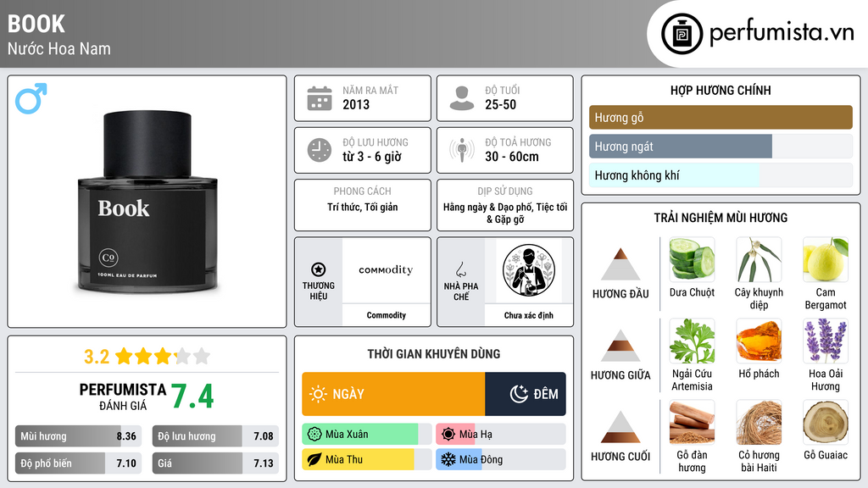Click the Commodity brand logo
Screen dimensions: 868x488
[x=386, y=270]
